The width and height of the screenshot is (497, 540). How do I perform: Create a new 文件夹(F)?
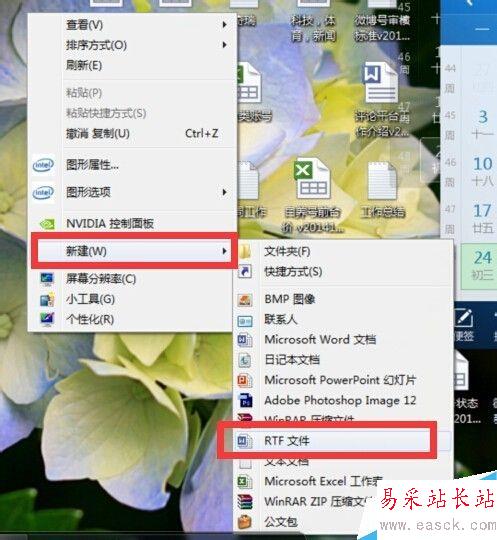[x=344, y=251]
